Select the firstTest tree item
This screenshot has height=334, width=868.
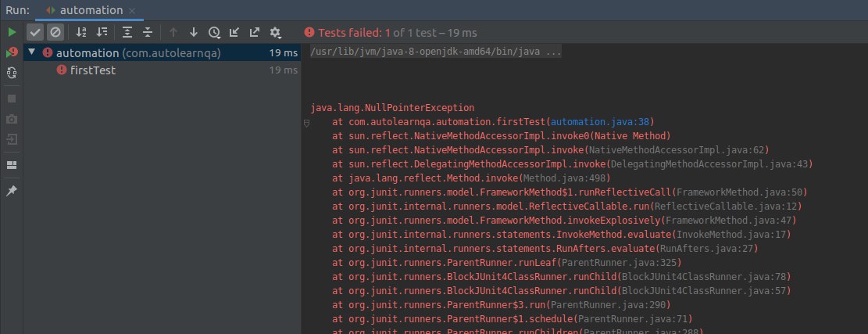pyautogui.click(x=93, y=70)
